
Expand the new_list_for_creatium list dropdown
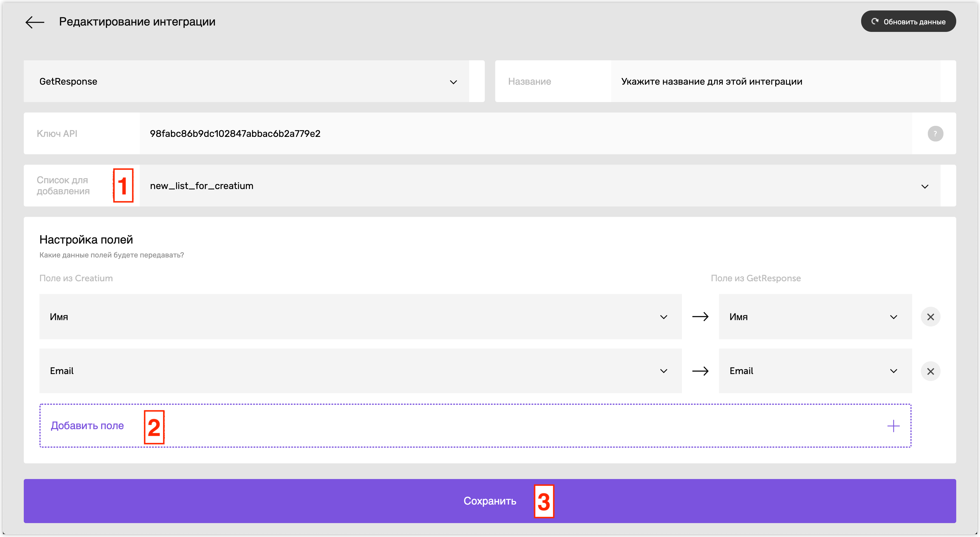[540, 186]
